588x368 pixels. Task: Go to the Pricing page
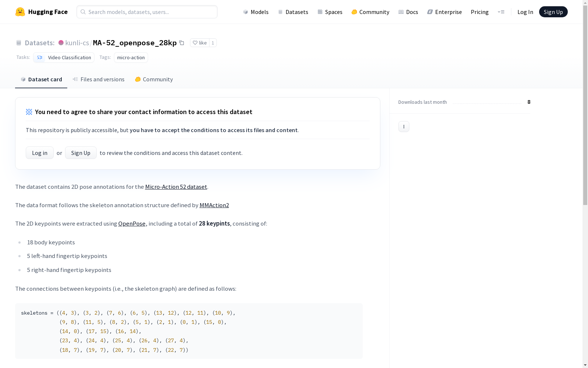click(480, 12)
